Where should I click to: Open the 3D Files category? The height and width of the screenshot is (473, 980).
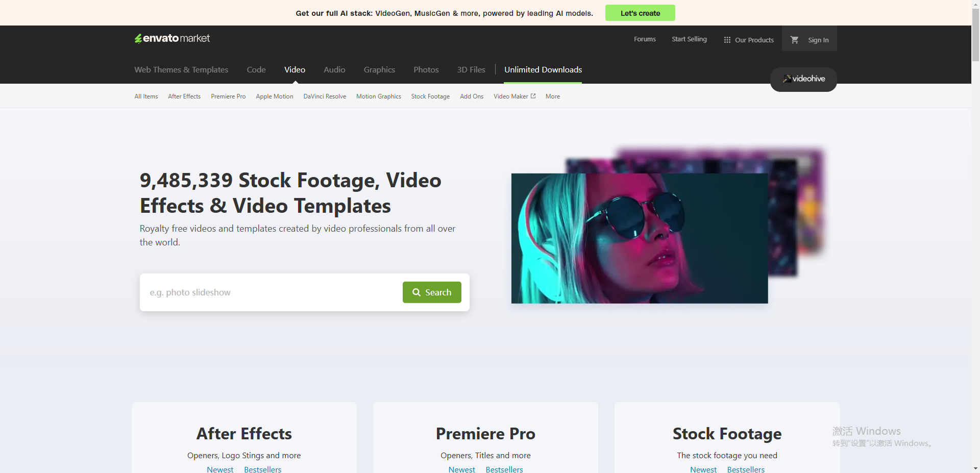(471, 69)
